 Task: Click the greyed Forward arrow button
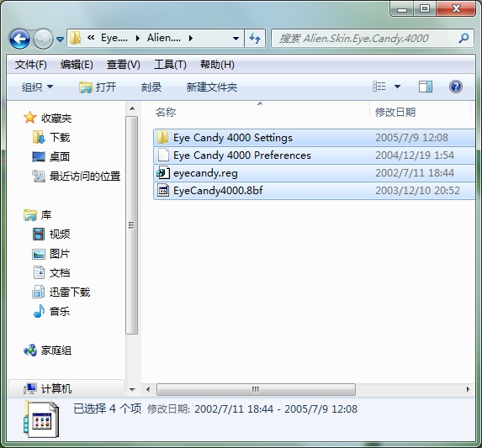coord(43,39)
